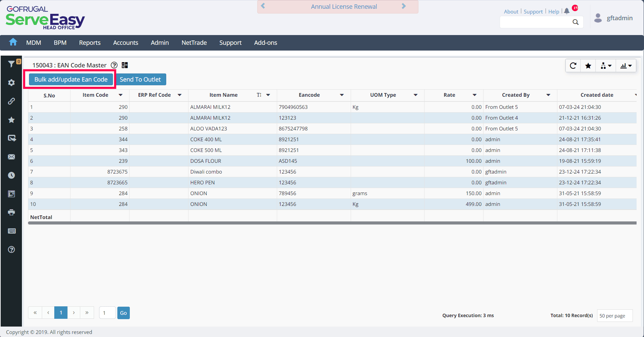Open the MDM menu
Screen dimensions: 644x337
[34, 43]
